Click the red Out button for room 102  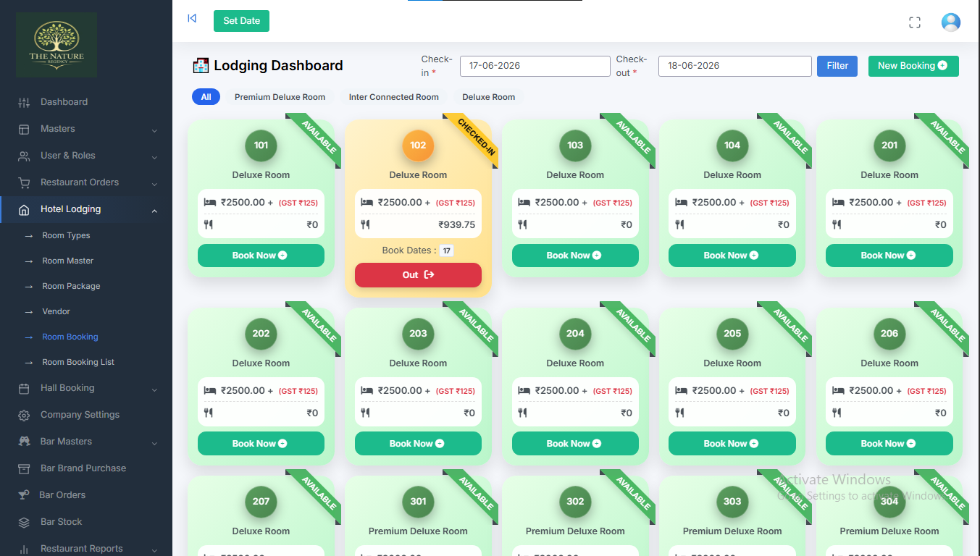click(x=418, y=275)
